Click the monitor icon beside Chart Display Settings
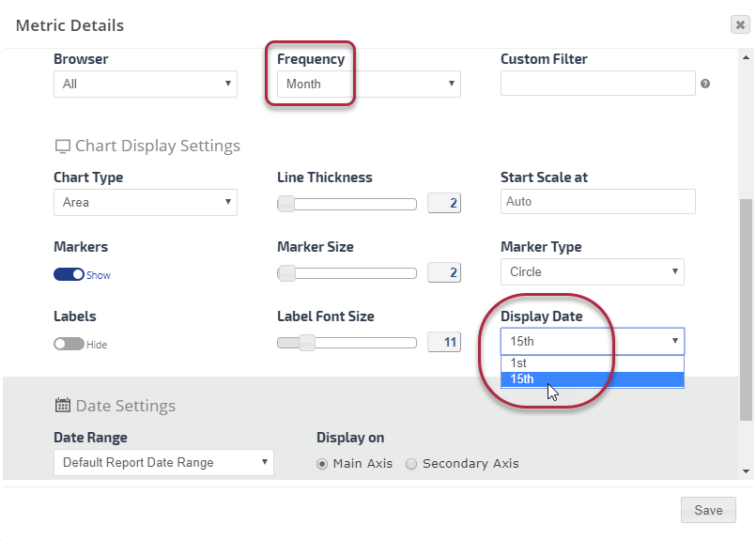This screenshot has height=540, width=756. click(x=63, y=147)
